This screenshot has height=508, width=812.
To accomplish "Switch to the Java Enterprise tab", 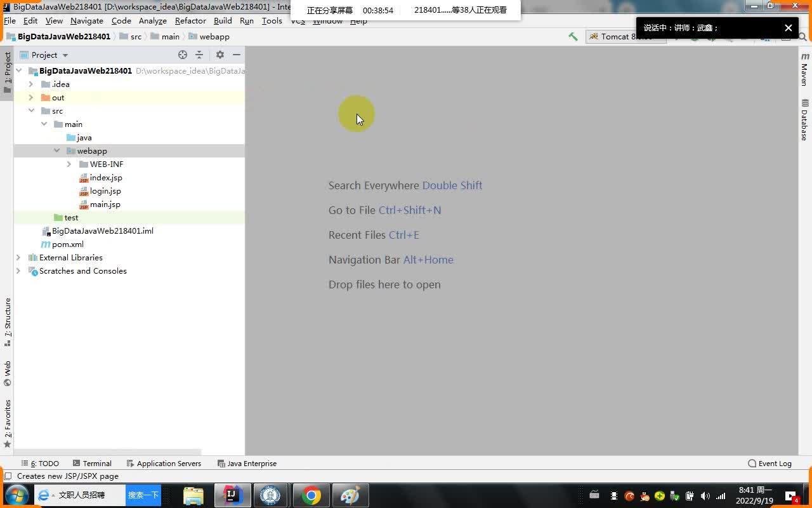I will point(252,463).
